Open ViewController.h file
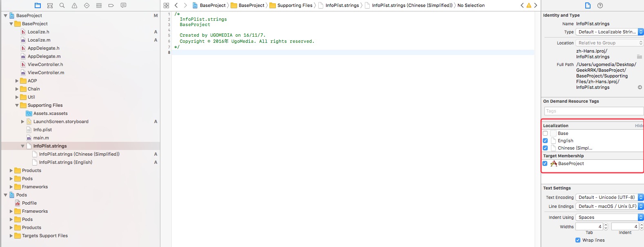Image resolution: width=644 pixels, height=247 pixels. pyautogui.click(x=45, y=64)
